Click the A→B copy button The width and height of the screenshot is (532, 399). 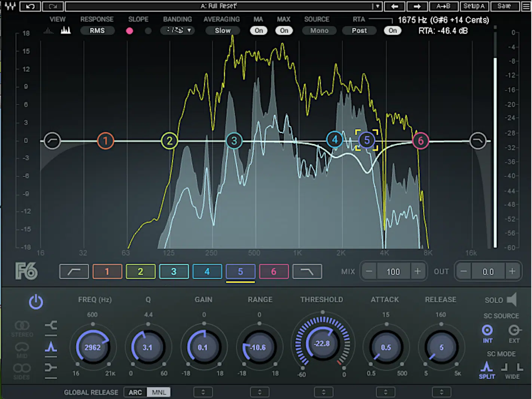coord(443,6)
